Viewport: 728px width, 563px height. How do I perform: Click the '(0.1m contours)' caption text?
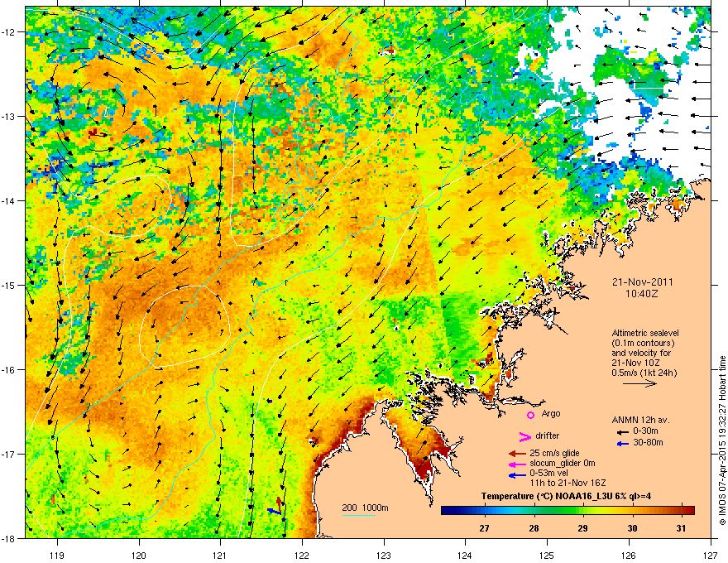coord(643,344)
